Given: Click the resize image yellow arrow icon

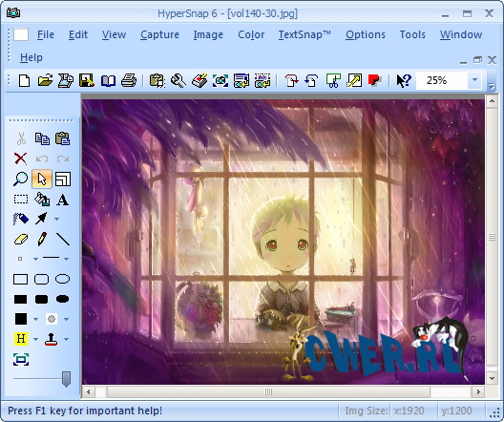Looking at the screenshot, I should (x=354, y=80).
